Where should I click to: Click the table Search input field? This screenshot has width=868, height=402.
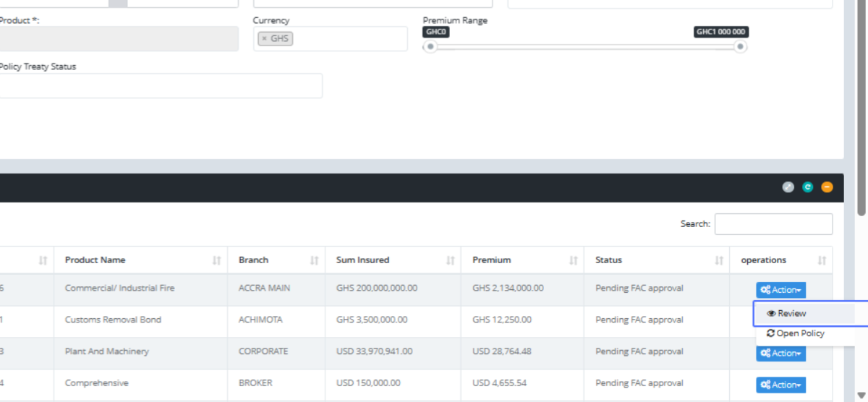click(773, 224)
